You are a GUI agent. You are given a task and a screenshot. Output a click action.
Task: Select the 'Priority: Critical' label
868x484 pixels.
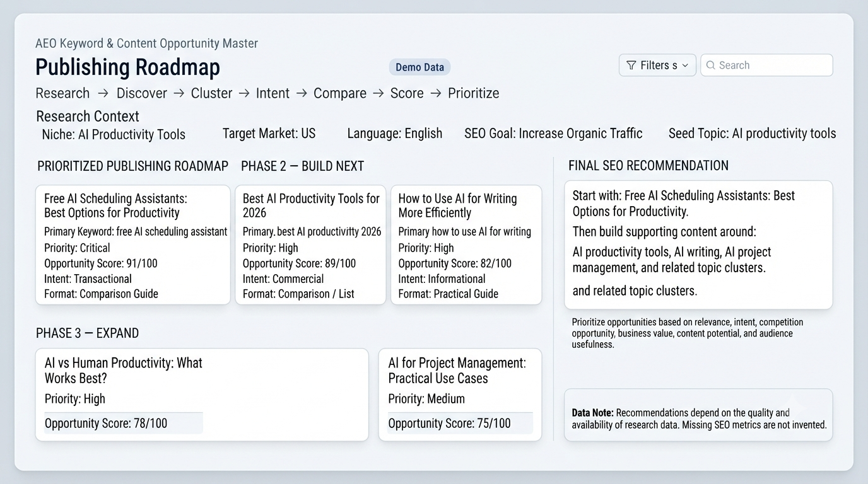point(77,248)
